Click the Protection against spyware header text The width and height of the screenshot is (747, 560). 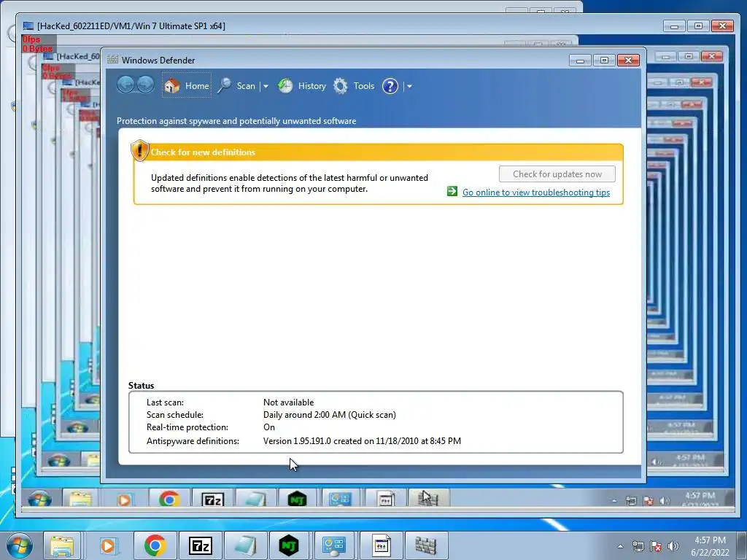pyautogui.click(x=236, y=121)
